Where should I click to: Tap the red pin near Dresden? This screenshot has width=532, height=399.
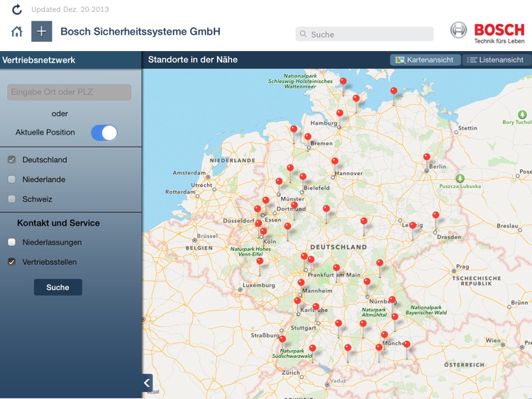tap(436, 215)
